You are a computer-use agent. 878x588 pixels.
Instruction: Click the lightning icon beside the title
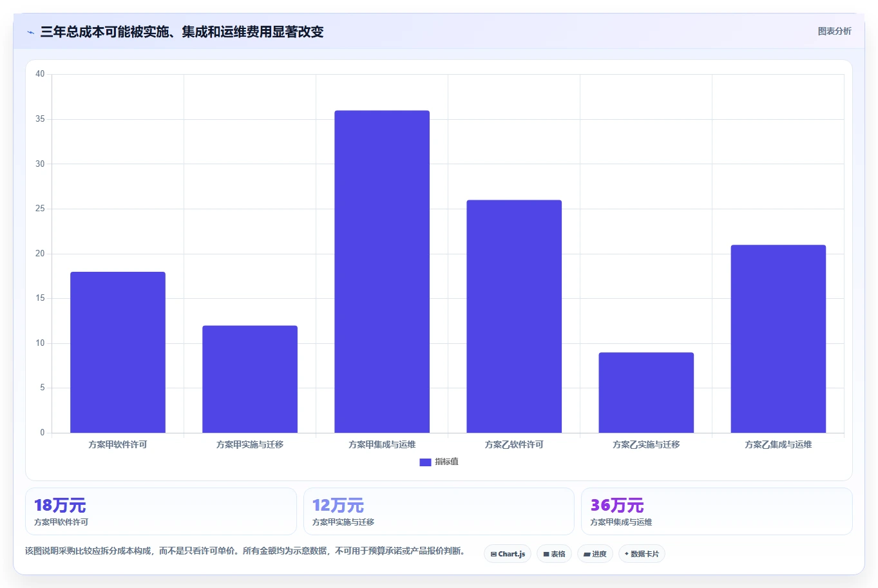coord(31,32)
